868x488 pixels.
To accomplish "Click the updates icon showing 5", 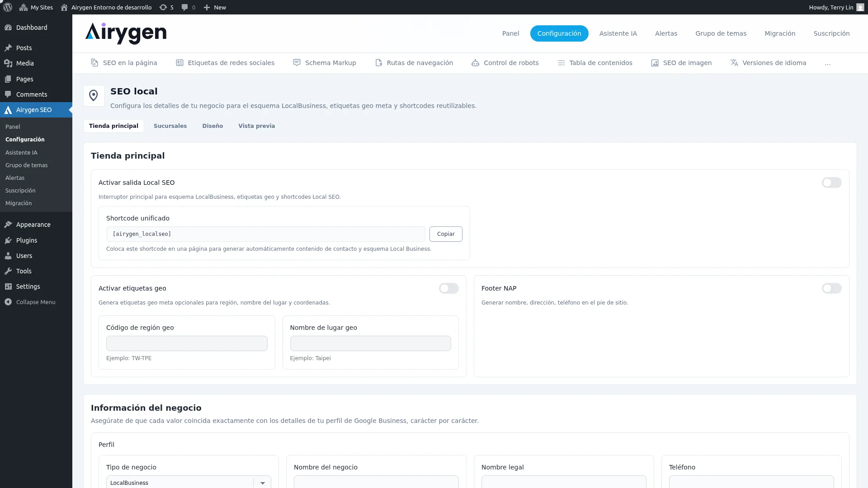I will pyautogui.click(x=163, y=7).
